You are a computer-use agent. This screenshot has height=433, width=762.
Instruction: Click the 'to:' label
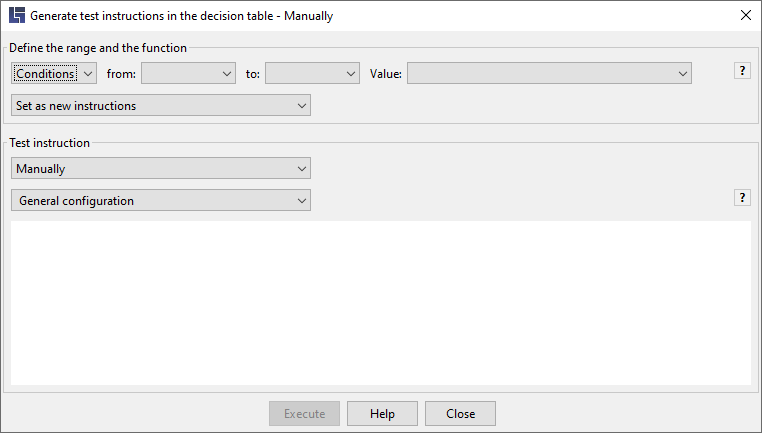pyautogui.click(x=253, y=74)
